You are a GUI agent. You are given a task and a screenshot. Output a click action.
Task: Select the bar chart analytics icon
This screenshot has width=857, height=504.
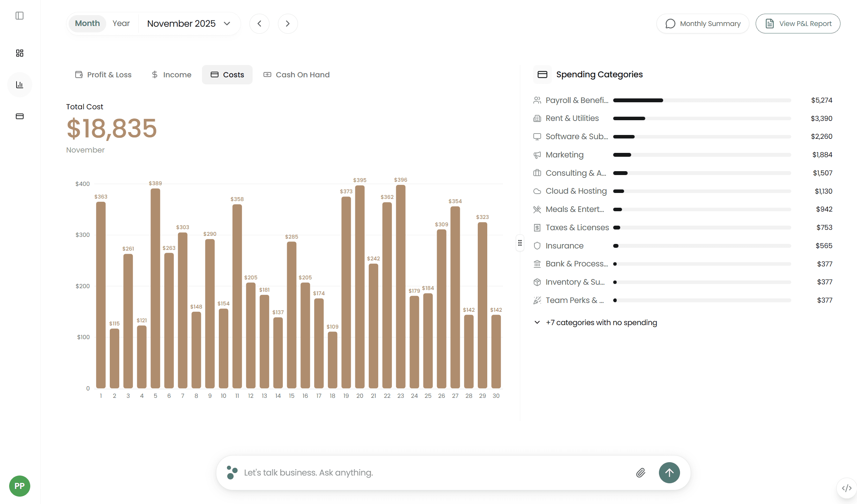coord(20,85)
